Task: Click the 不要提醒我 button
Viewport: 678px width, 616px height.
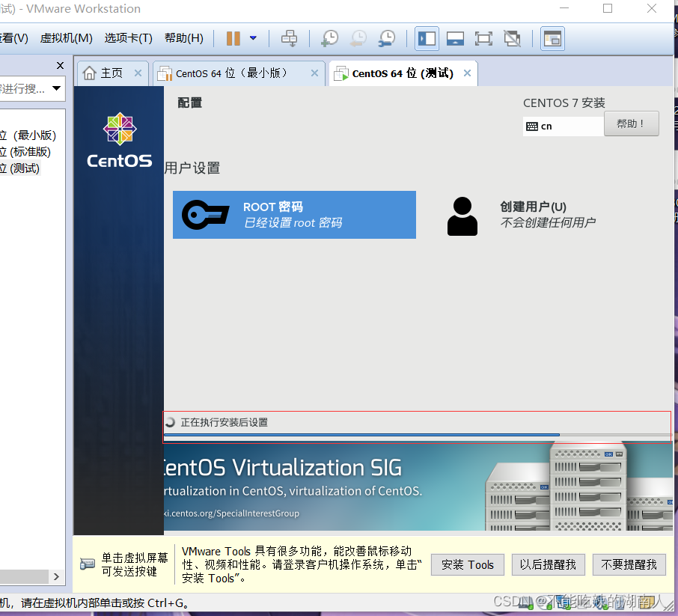Action: click(x=629, y=564)
